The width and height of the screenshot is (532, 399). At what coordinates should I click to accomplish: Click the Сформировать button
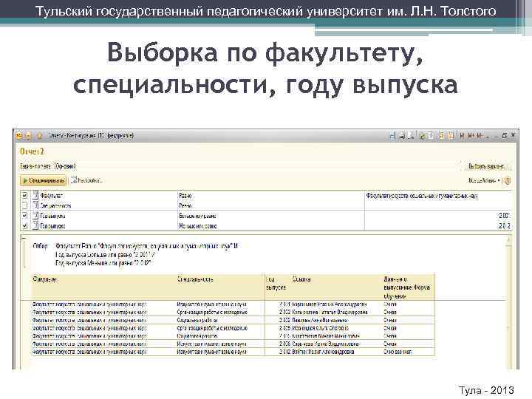43,180
